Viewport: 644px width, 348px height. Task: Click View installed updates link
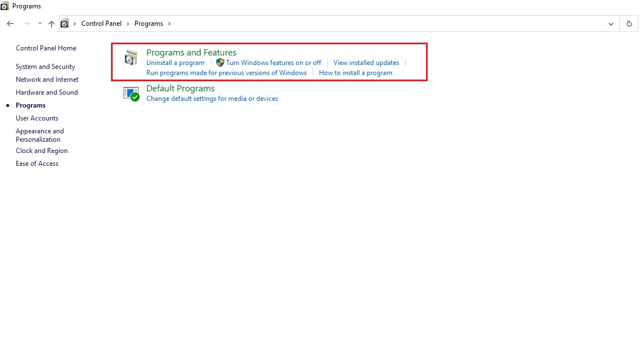[x=367, y=63]
